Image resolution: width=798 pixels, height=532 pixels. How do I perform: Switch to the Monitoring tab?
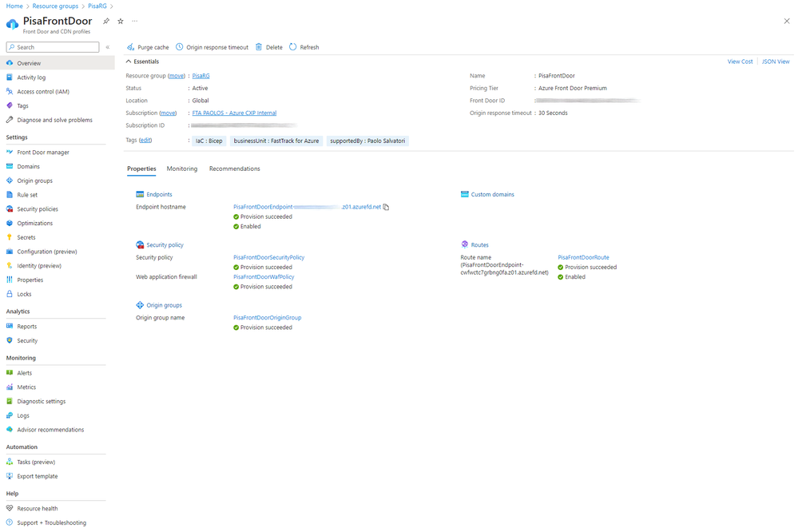coord(182,169)
